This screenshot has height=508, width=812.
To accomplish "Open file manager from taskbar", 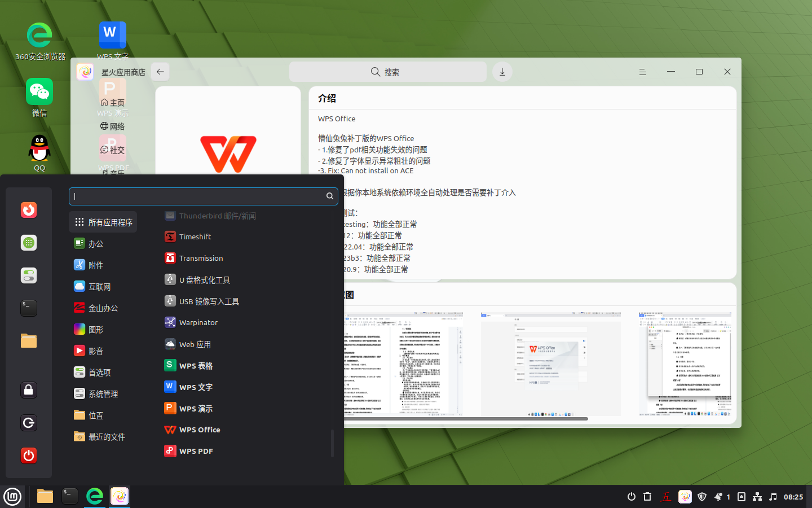I will click(45, 496).
